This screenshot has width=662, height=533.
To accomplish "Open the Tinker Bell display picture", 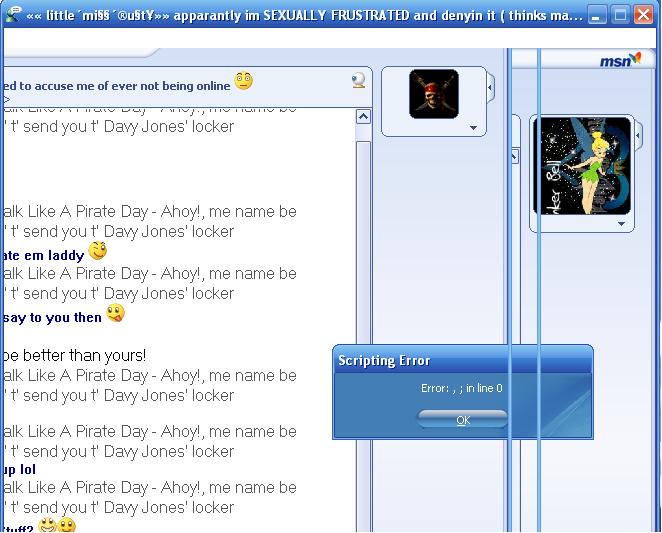I will pos(584,166).
